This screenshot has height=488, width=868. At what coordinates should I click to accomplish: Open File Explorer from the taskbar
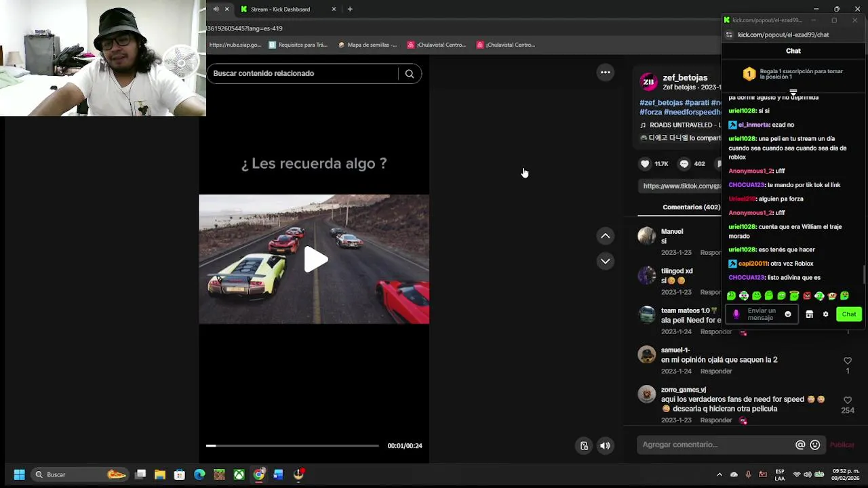160,474
